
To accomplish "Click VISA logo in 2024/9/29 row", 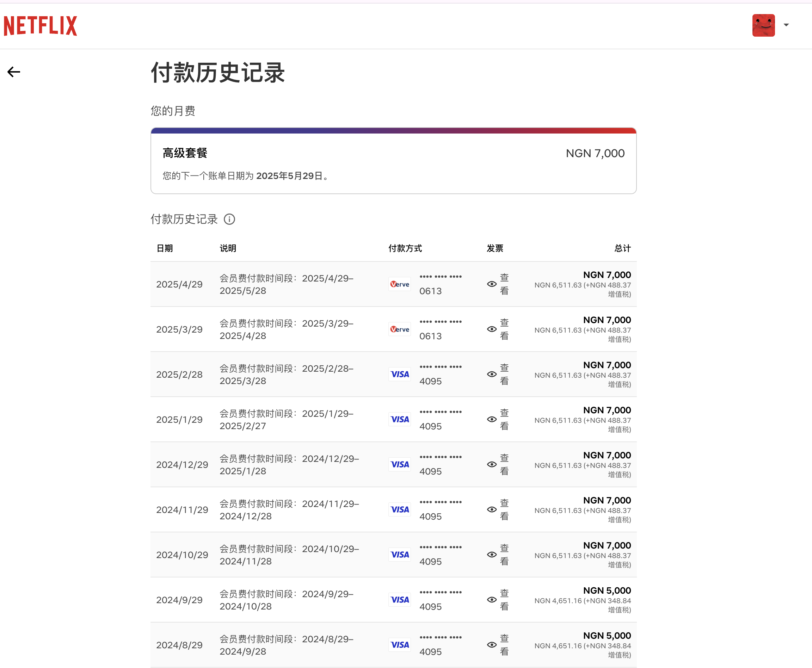I will pyautogui.click(x=399, y=600).
